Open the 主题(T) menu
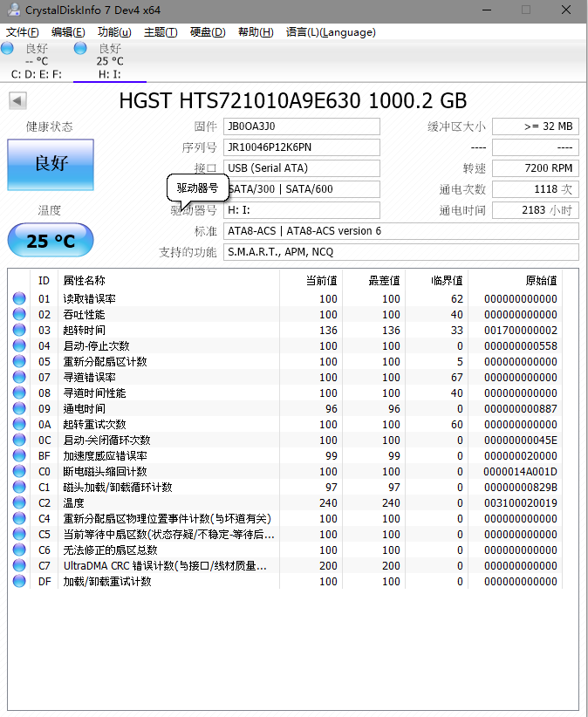Image resolution: width=588 pixels, height=717 pixels. [x=161, y=32]
